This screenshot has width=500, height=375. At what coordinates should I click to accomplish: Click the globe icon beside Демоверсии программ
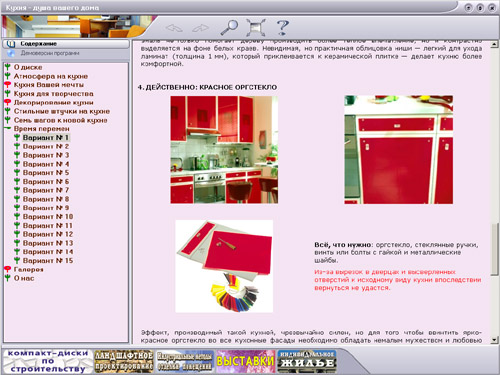pos(11,53)
